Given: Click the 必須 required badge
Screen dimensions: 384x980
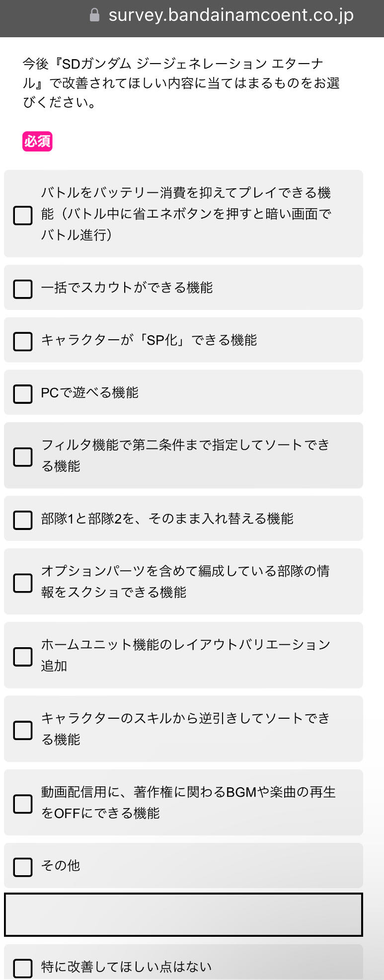Looking at the screenshot, I should 37,142.
